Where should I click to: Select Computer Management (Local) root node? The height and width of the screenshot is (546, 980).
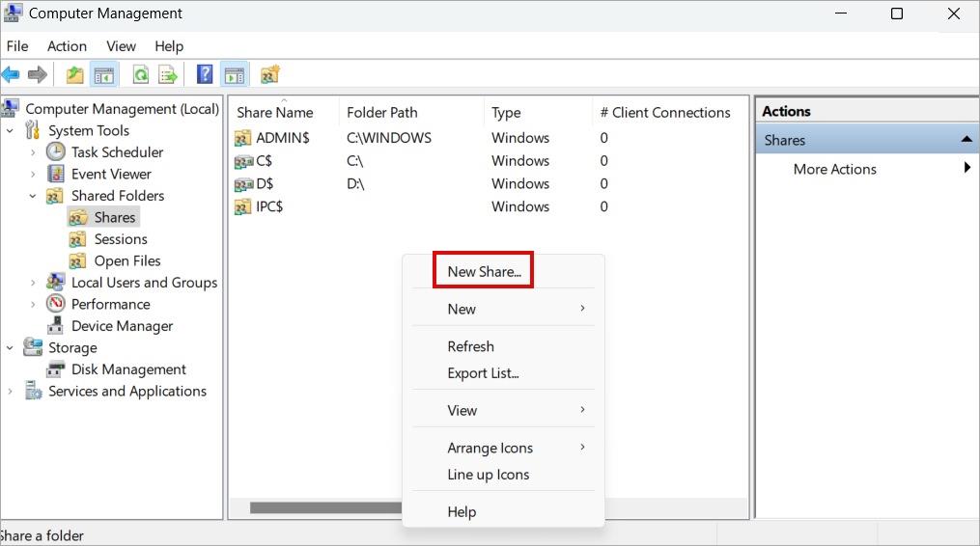tap(123, 109)
